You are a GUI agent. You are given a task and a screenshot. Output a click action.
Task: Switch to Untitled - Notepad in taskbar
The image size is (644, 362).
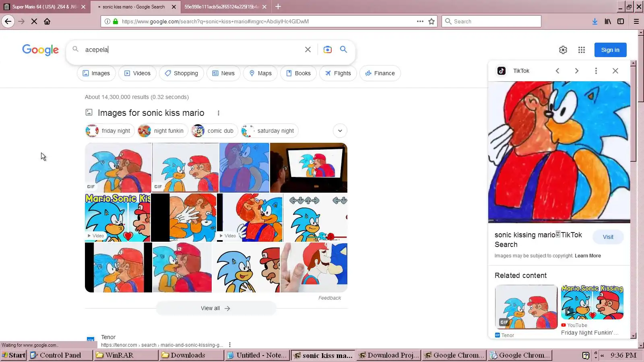257,355
